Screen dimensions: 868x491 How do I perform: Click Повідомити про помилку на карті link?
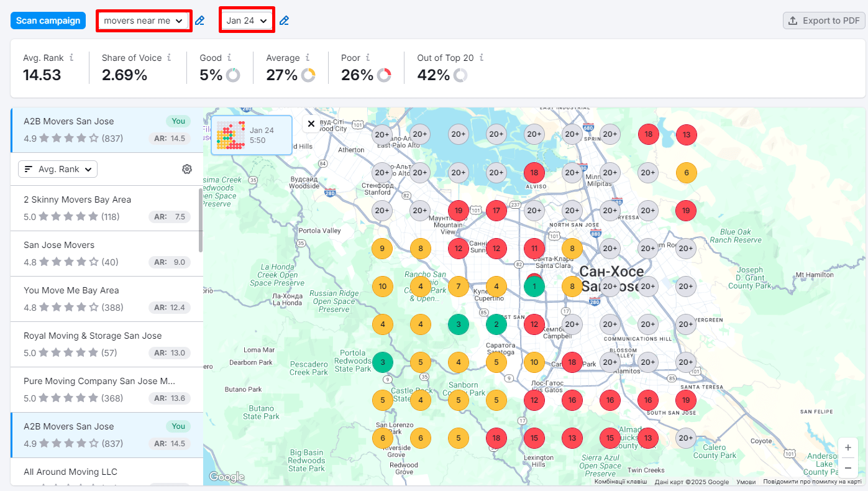[812, 482]
